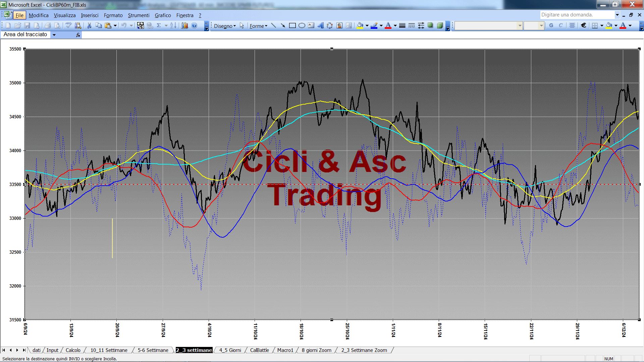This screenshot has height=362, width=644.
Task: Expand the Paste options arrow
Action: (115, 25)
